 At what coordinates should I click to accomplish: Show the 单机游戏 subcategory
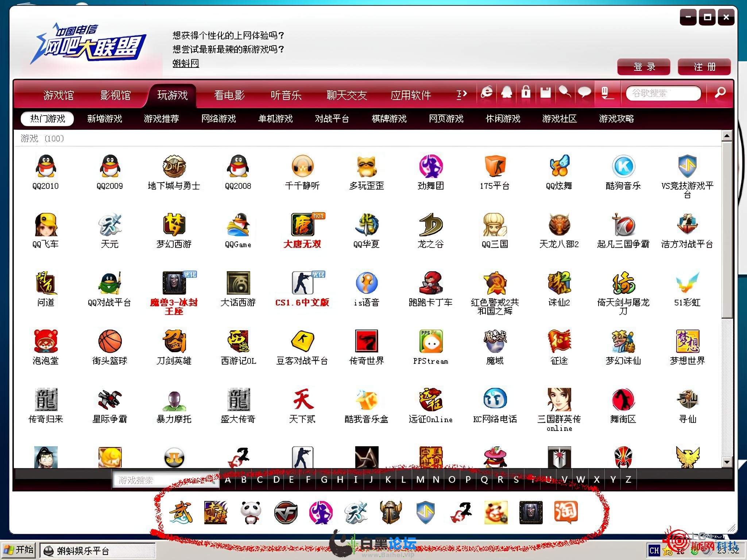275,118
